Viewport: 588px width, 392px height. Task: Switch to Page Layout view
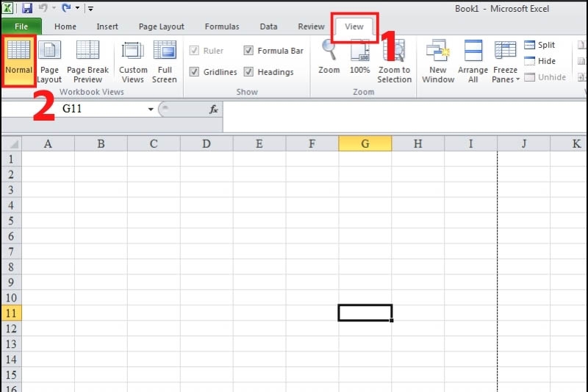tap(49, 62)
